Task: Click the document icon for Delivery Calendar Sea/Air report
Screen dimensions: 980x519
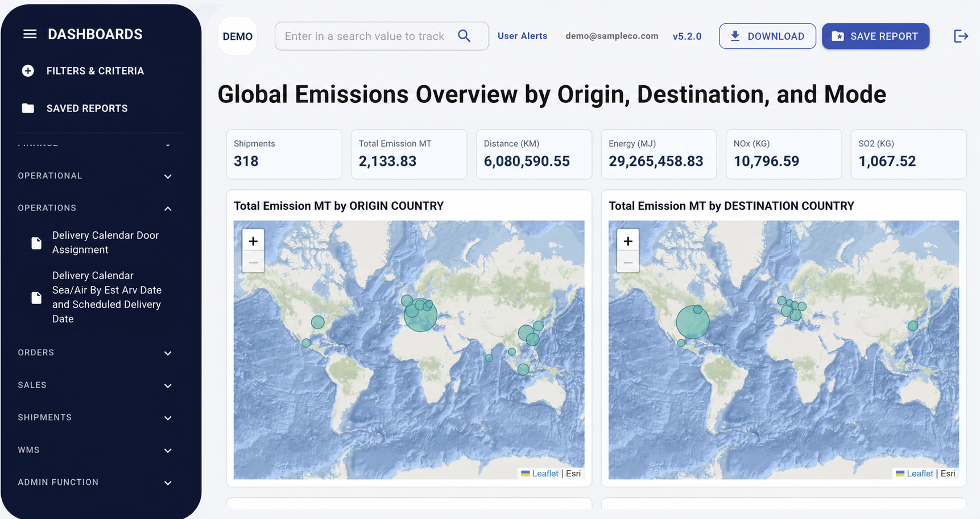Action: tap(36, 297)
